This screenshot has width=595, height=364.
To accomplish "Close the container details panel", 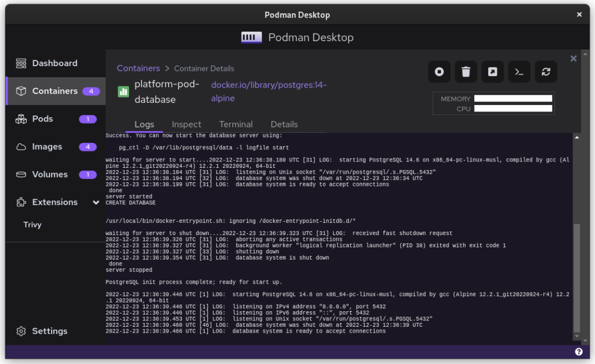I will [x=574, y=59].
